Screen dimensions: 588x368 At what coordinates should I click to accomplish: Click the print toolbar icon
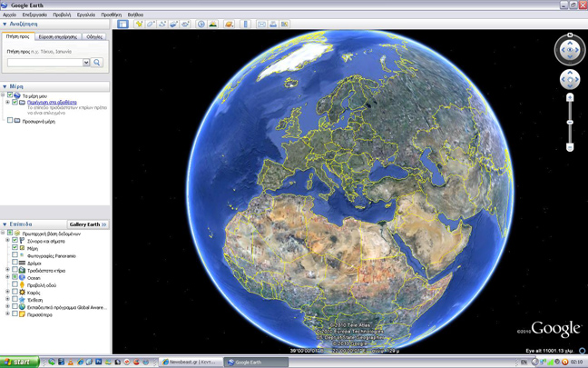(273, 25)
